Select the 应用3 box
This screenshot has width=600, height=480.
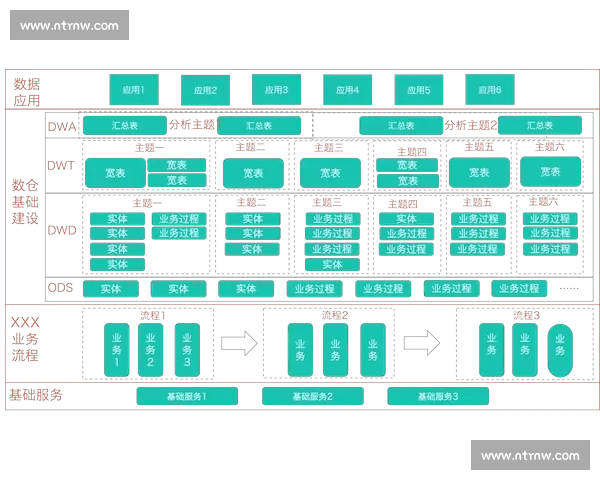276,90
